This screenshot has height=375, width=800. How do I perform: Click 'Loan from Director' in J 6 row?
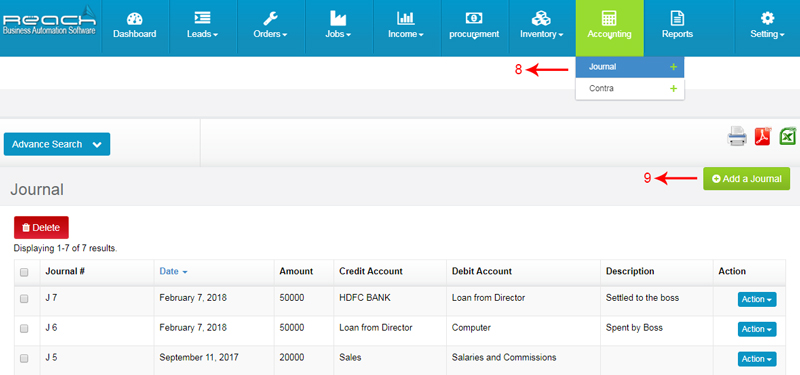(x=376, y=328)
